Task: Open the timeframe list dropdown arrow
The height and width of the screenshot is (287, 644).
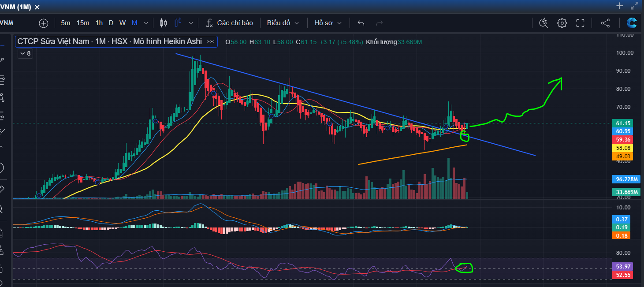Action: point(146,23)
